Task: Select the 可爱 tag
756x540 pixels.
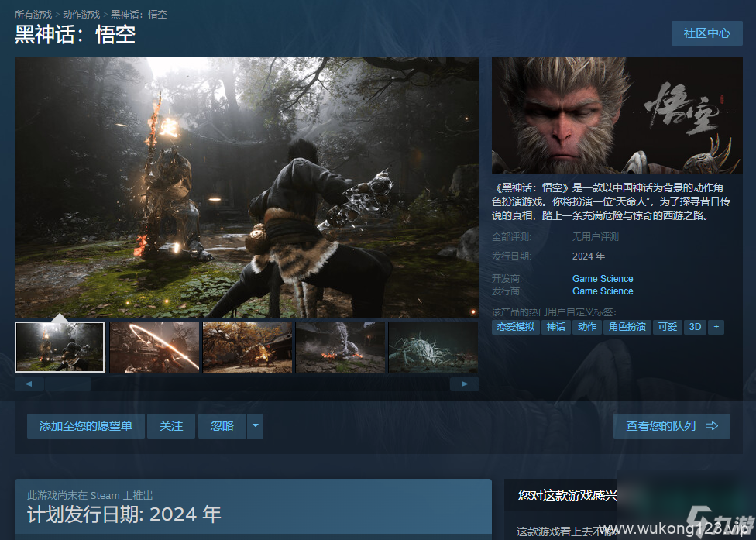Action: [x=668, y=327]
